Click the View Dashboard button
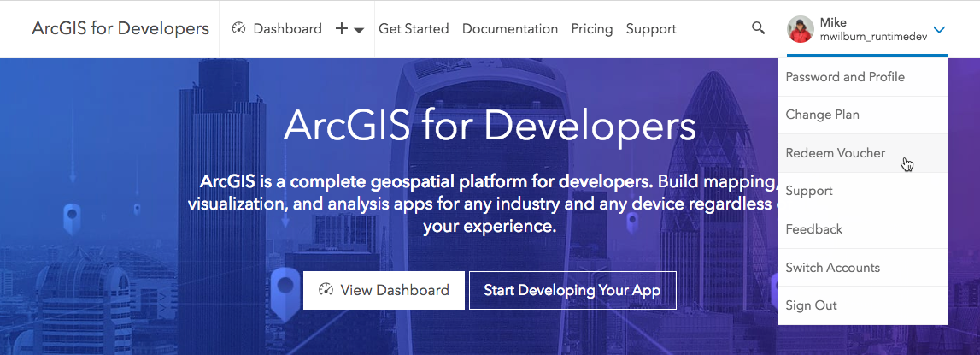This screenshot has width=980, height=355. (384, 290)
